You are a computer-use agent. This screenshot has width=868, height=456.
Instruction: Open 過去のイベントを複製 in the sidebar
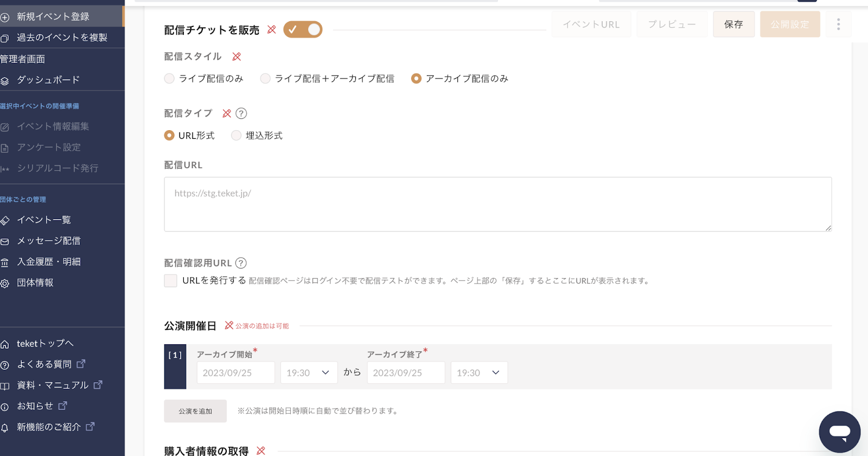pyautogui.click(x=62, y=37)
